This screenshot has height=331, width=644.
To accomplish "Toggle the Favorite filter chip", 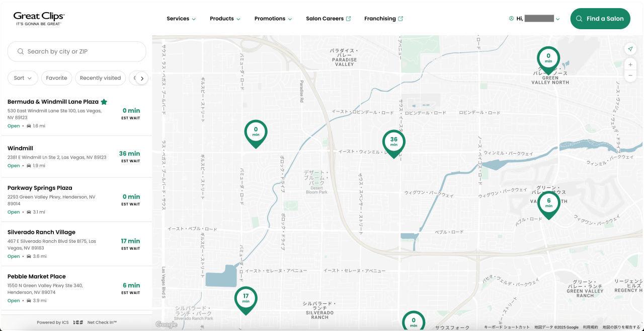I will pos(56,78).
